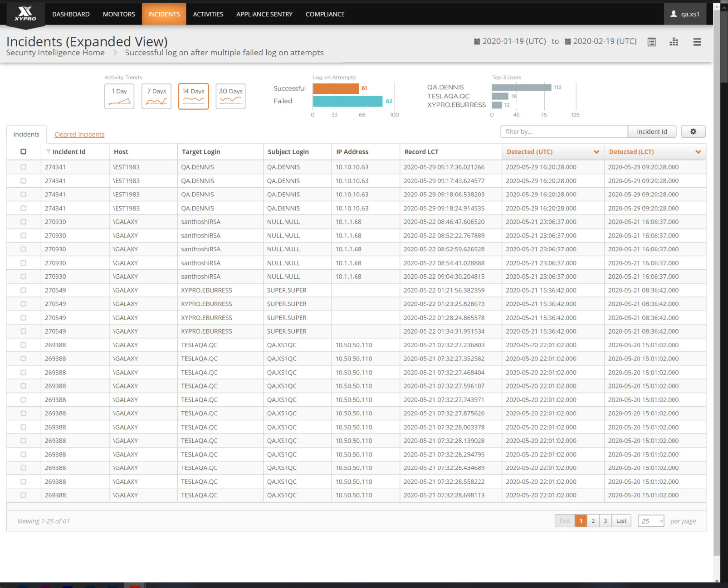The width and height of the screenshot is (728, 588).
Task: Open the Cleared Incidents link
Action: pos(79,134)
